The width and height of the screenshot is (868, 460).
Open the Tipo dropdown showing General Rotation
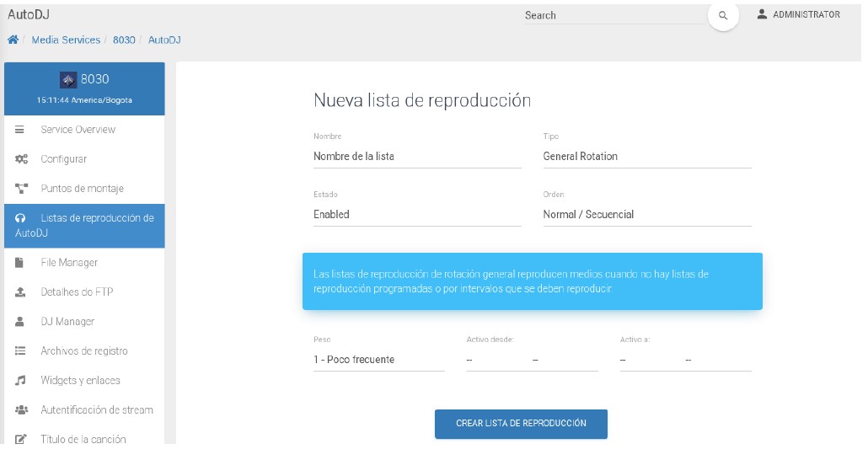(646, 157)
